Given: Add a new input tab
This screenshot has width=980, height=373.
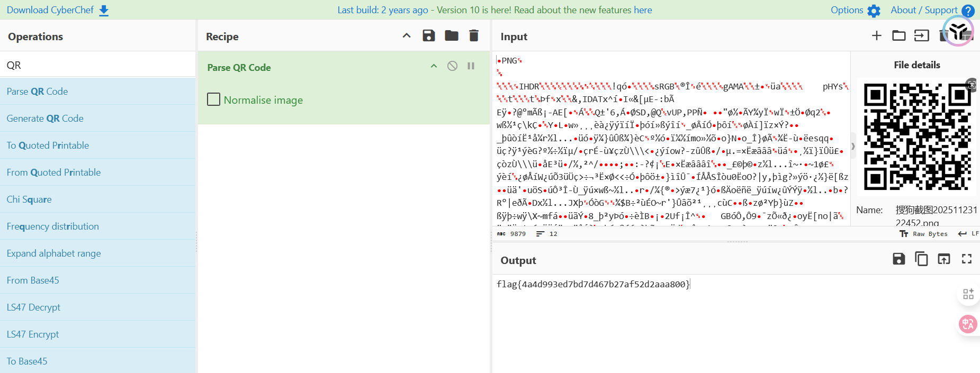Looking at the screenshot, I should click(x=877, y=35).
